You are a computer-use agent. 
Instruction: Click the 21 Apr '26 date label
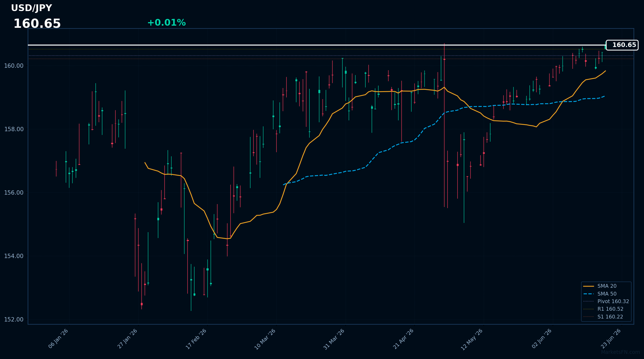click(403, 339)
